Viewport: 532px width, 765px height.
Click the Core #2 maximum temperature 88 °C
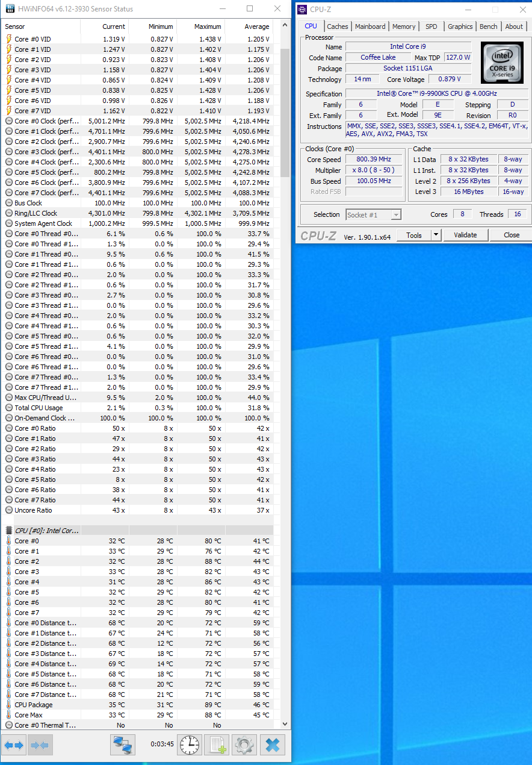click(x=212, y=561)
